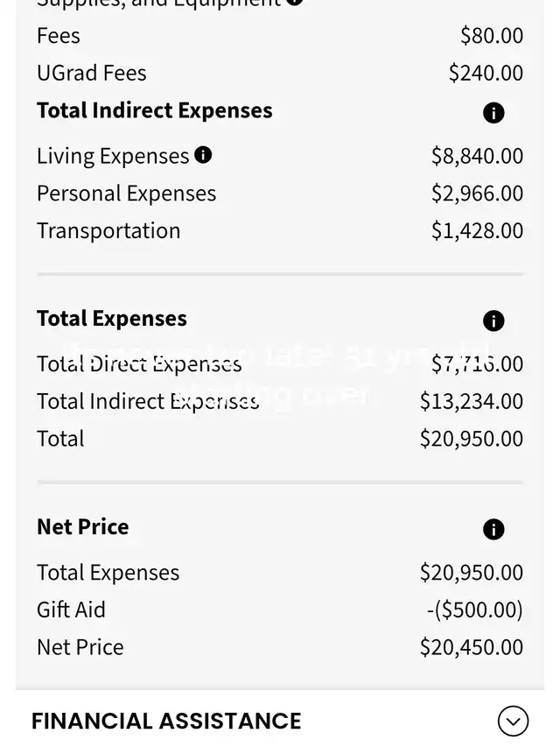This screenshot has width=560, height=747.
Task: Click the Gift Aid label
Action: point(71,610)
